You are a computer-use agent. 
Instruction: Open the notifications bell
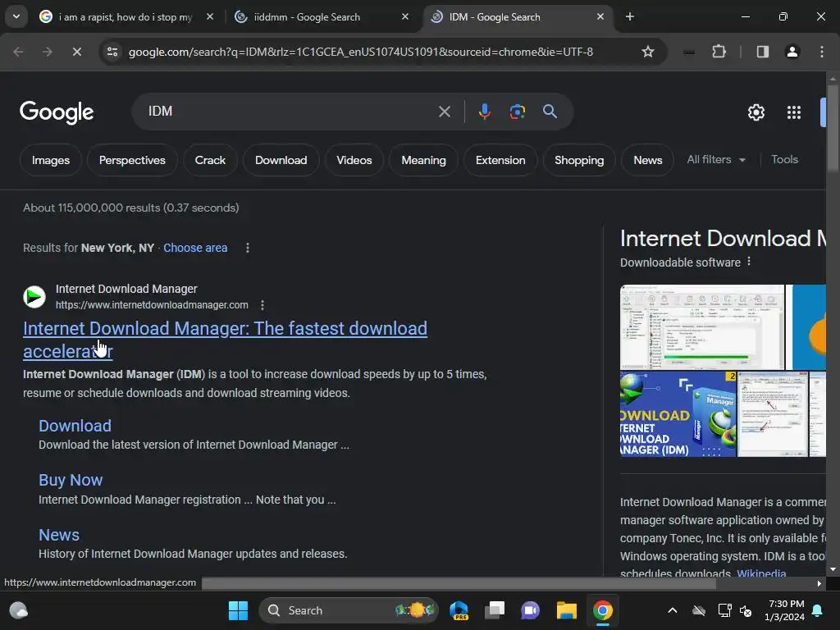tap(818, 610)
